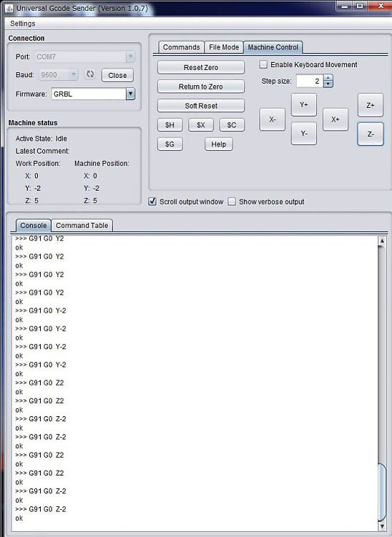Screen dimensions: 392x537
Task: Perform a Soft Reset
Action: pos(201,106)
